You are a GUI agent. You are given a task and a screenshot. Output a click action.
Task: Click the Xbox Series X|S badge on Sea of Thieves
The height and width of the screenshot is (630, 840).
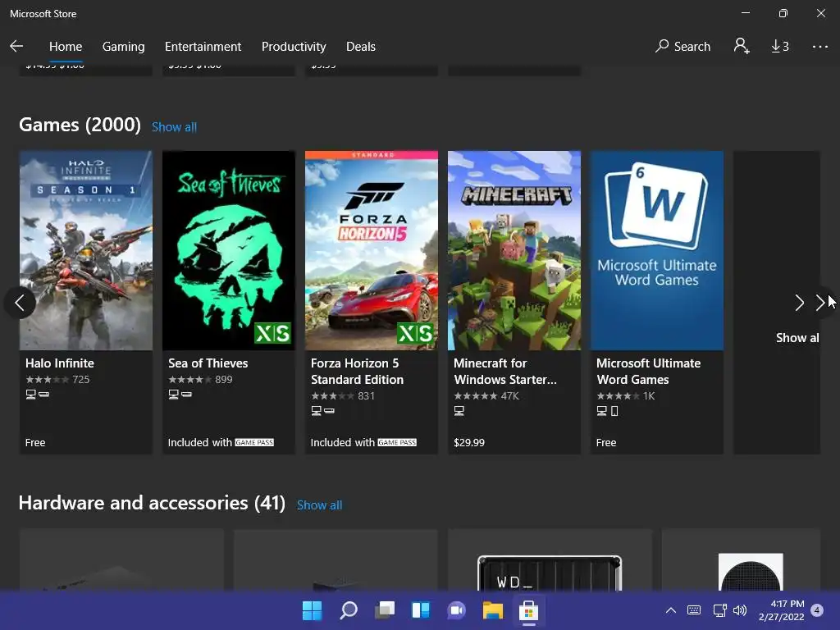click(x=272, y=333)
